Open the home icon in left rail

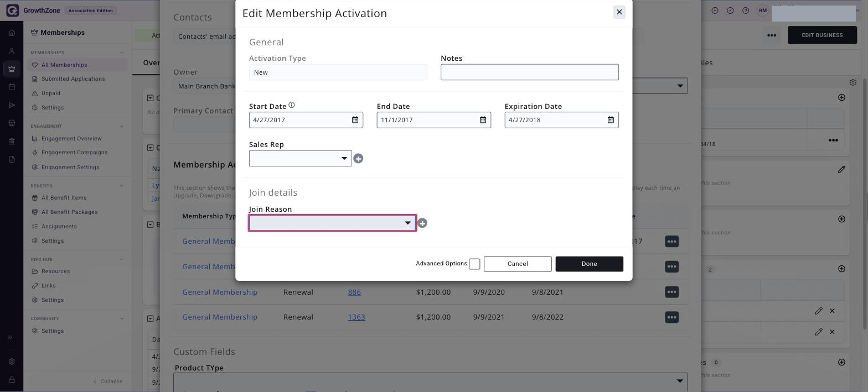pos(12,33)
